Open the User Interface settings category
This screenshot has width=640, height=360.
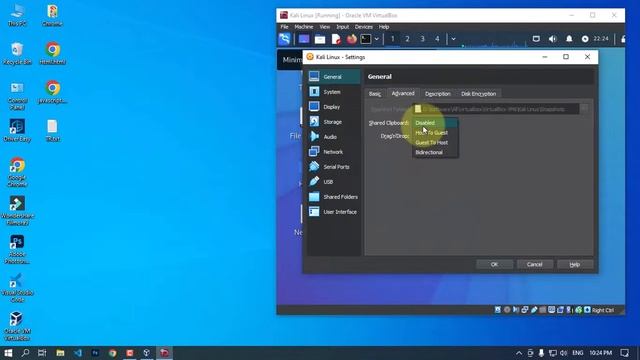click(x=333, y=212)
